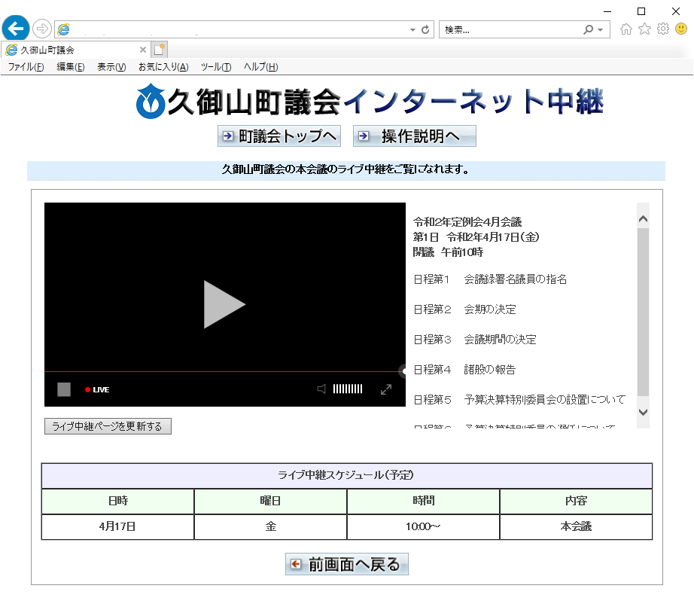Click the 曜日 column header
The image size is (694, 616).
(270, 501)
